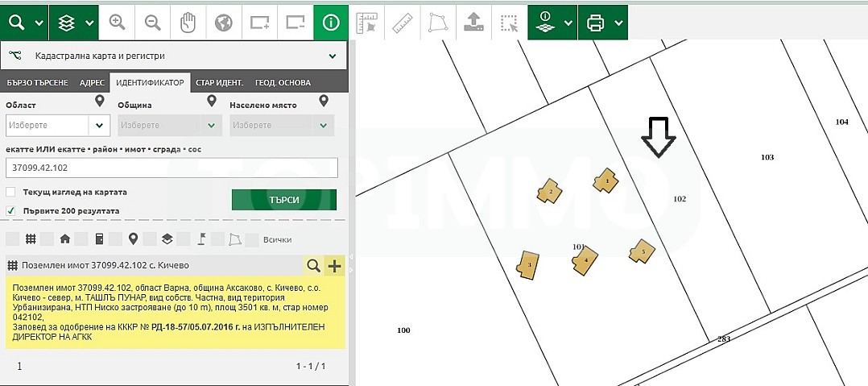The width and height of the screenshot is (868, 386).
Task: Open the Област dropdown list
Action: 100,126
